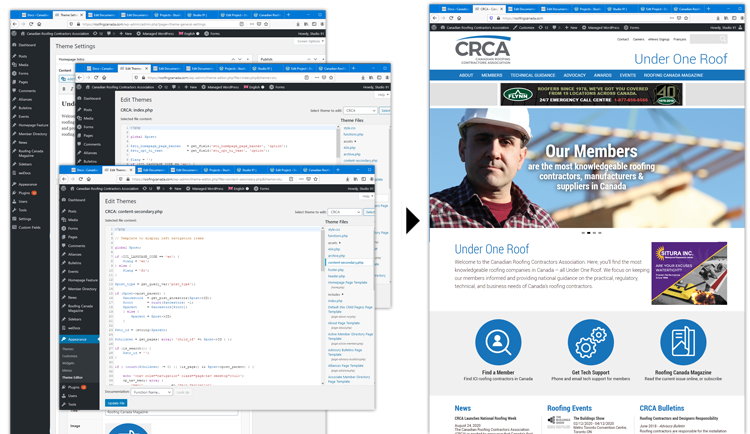Open Appearance menu in front window sidebar
This screenshot has width=750, height=434.
(79, 339)
